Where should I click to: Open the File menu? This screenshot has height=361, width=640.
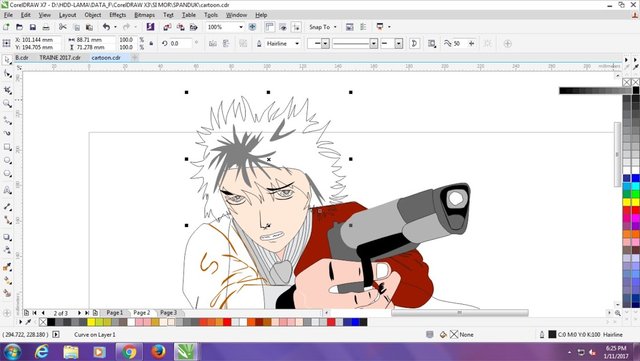click(8, 15)
